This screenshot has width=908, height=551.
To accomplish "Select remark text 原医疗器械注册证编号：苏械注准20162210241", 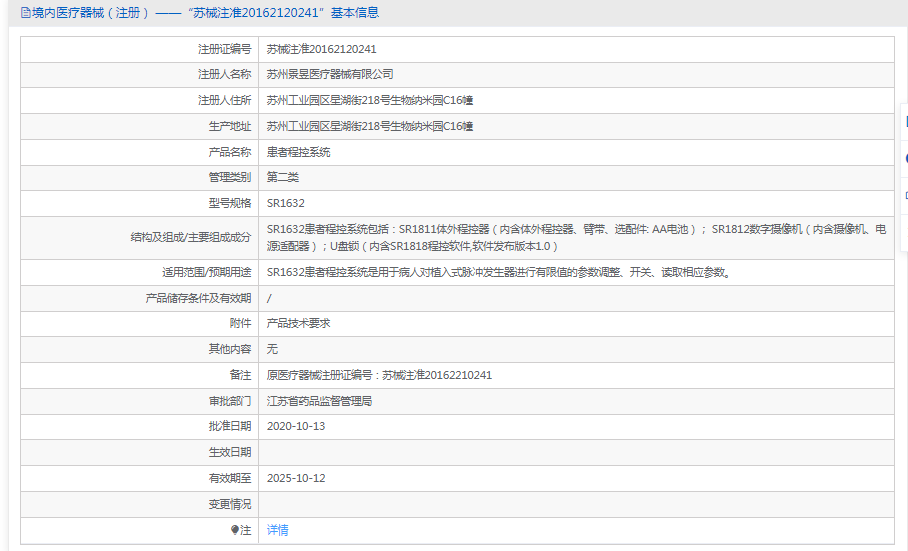I will [x=379, y=375].
